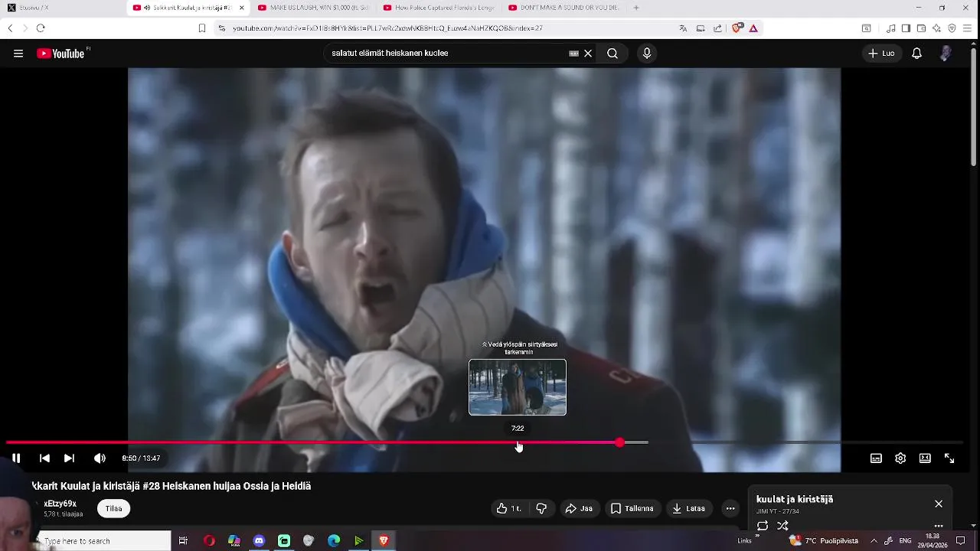
Task: Go back in browser history
Action: click(10, 28)
